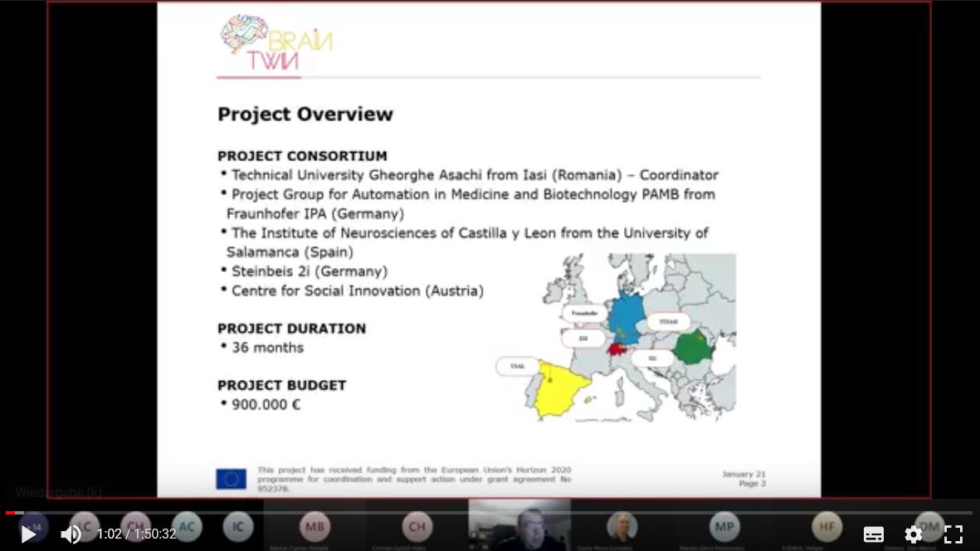Click the "Salamanca (Spain)" text line

(x=290, y=252)
